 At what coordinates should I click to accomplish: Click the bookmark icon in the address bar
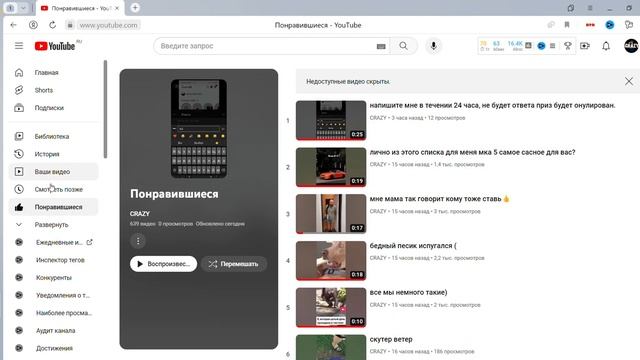click(x=567, y=25)
